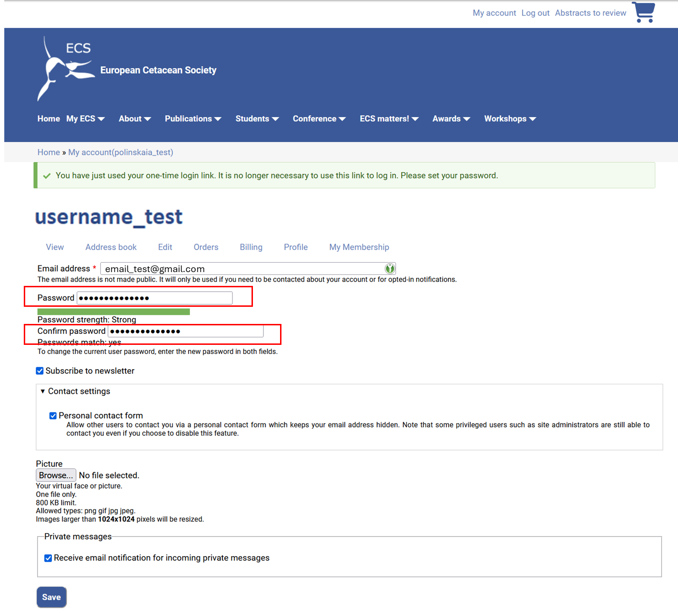Collapse the Contact settings section
Viewport: 678px width, 616px height.
pyautogui.click(x=75, y=391)
